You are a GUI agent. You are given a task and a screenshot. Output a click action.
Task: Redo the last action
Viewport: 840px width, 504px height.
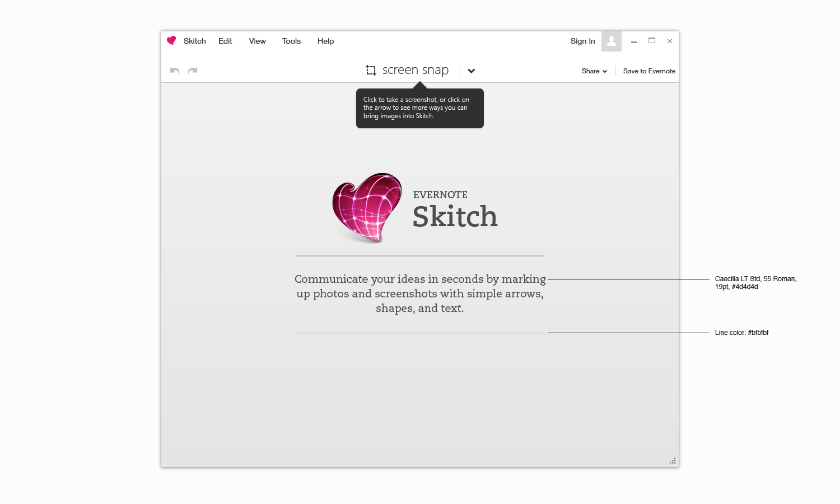193,71
